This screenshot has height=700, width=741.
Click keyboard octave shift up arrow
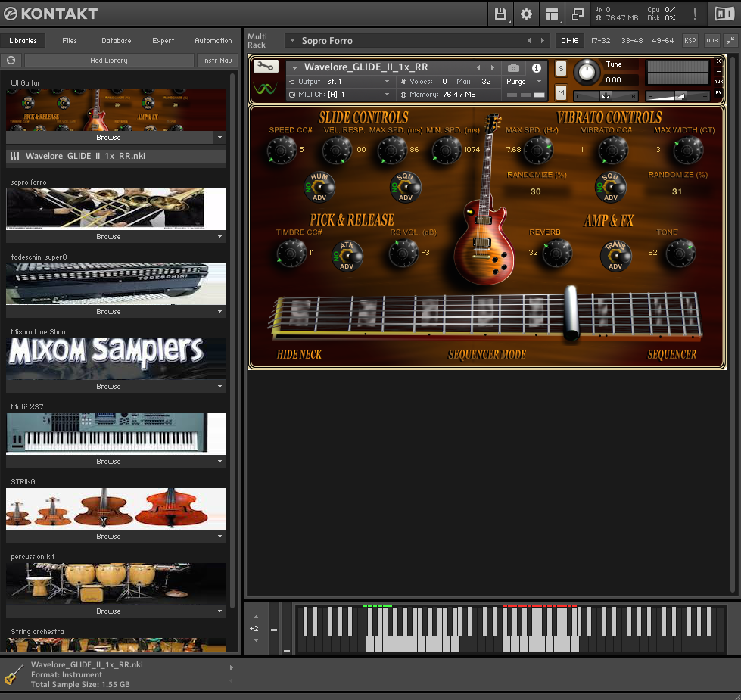[256, 617]
